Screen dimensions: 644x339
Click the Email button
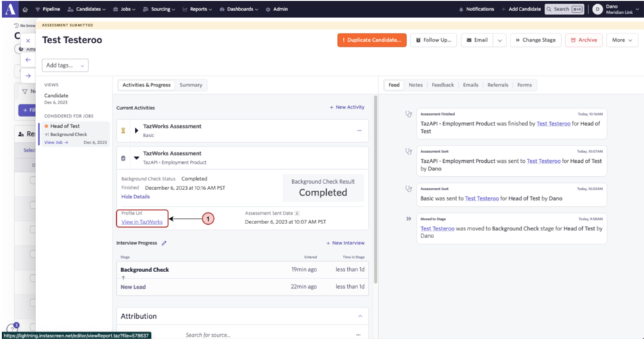(x=477, y=40)
